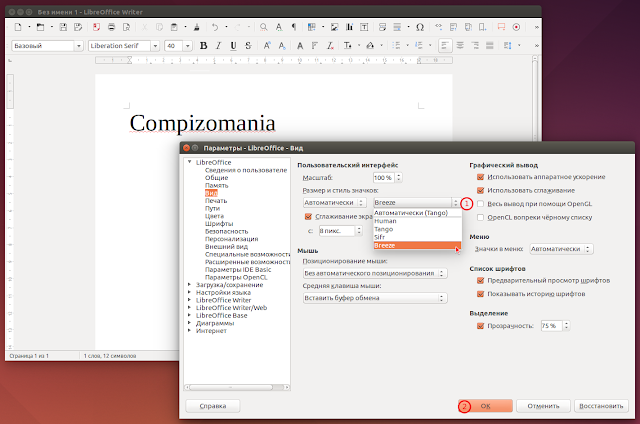This screenshot has width=640, height=424.
Task: Insert a comment using the toolbar icon
Action: click(501, 27)
